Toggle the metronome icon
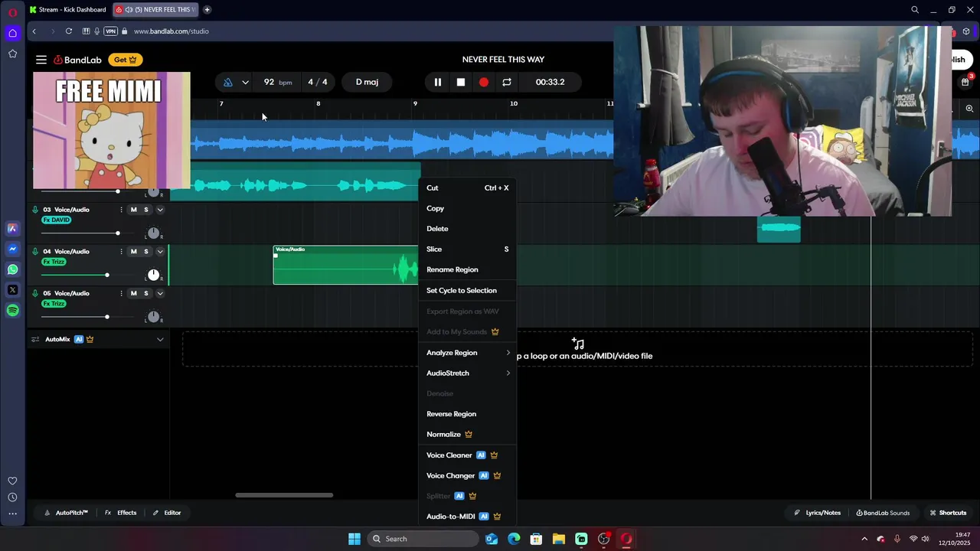 (x=228, y=82)
